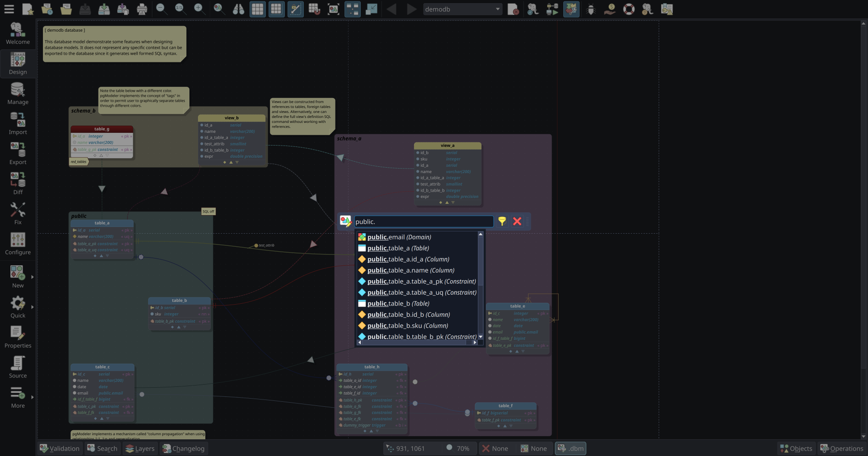Select the 1:1 zoom reset icon

pos(181,9)
